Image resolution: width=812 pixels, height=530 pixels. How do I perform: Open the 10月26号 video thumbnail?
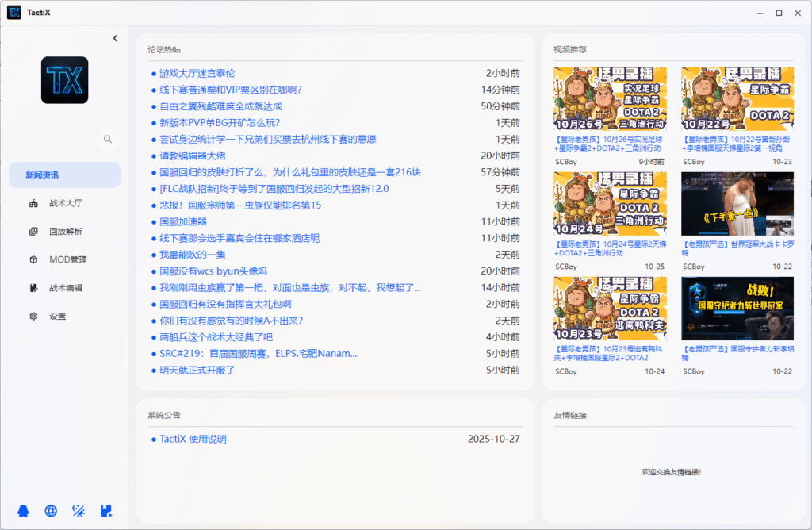click(x=610, y=98)
